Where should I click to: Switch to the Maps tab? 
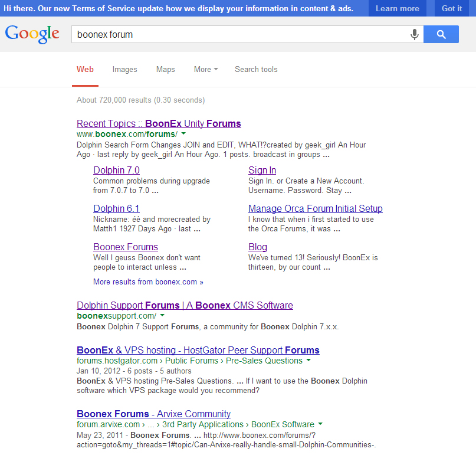[165, 69]
